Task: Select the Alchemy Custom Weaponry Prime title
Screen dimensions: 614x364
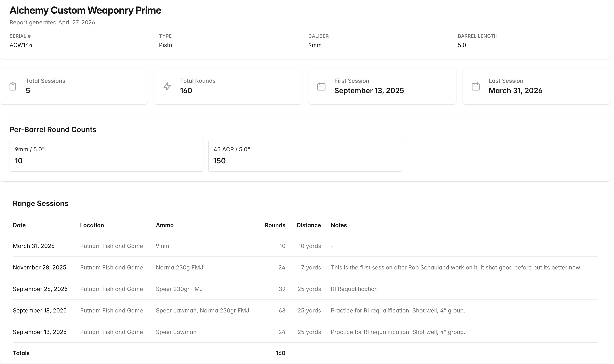Action: tap(85, 10)
